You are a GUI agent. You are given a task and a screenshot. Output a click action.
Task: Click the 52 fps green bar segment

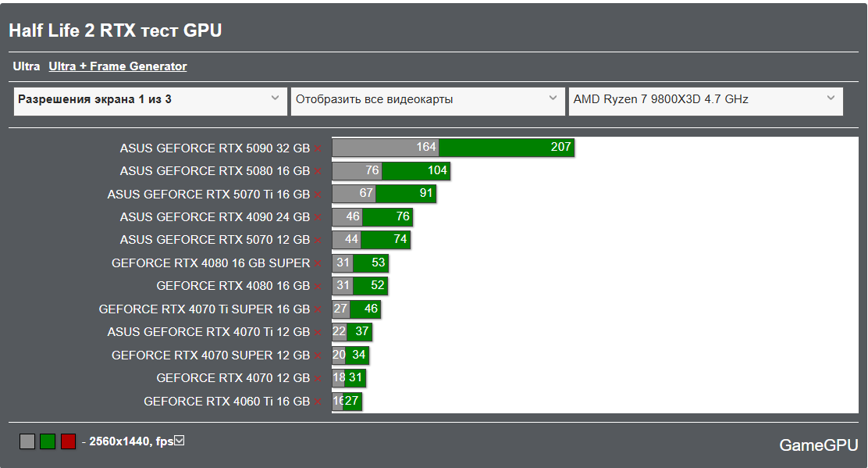click(370, 286)
